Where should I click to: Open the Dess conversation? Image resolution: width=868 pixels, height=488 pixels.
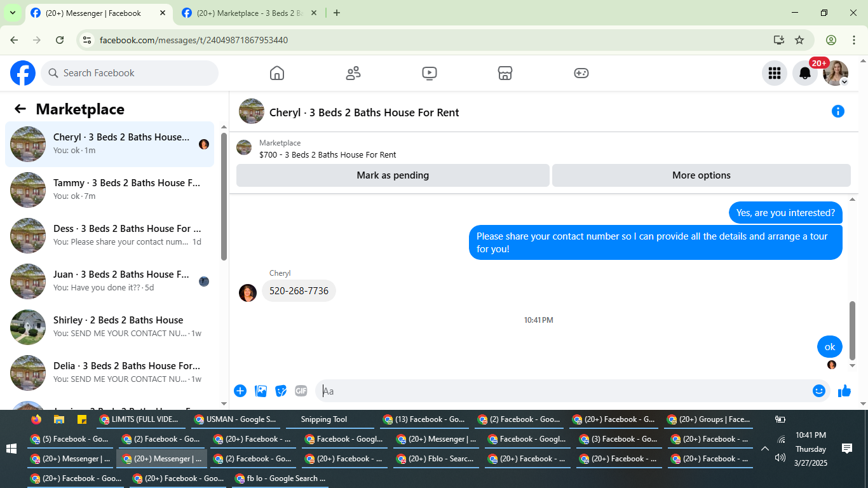coord(109,235)
